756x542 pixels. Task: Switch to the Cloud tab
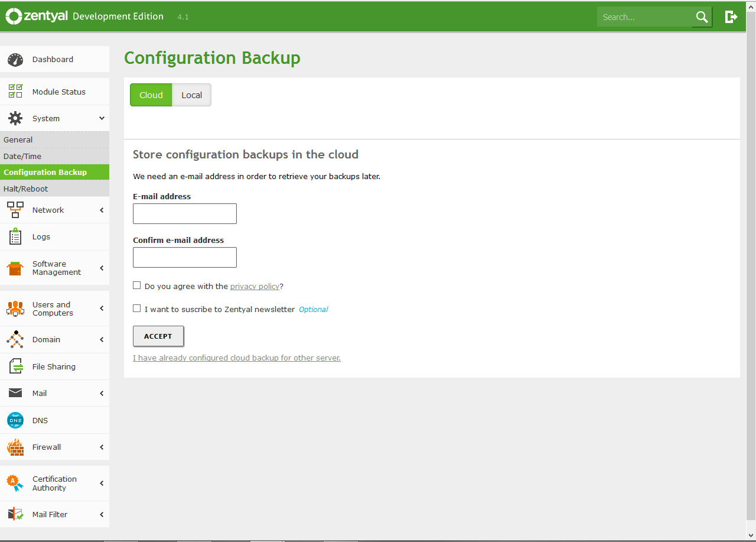click(x=151, y=95)
